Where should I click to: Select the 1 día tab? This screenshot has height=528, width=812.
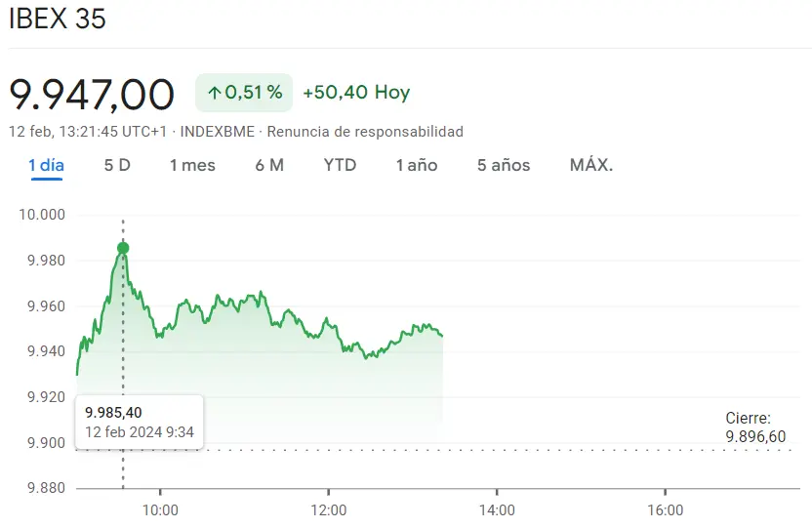click(x=46, y=165)
